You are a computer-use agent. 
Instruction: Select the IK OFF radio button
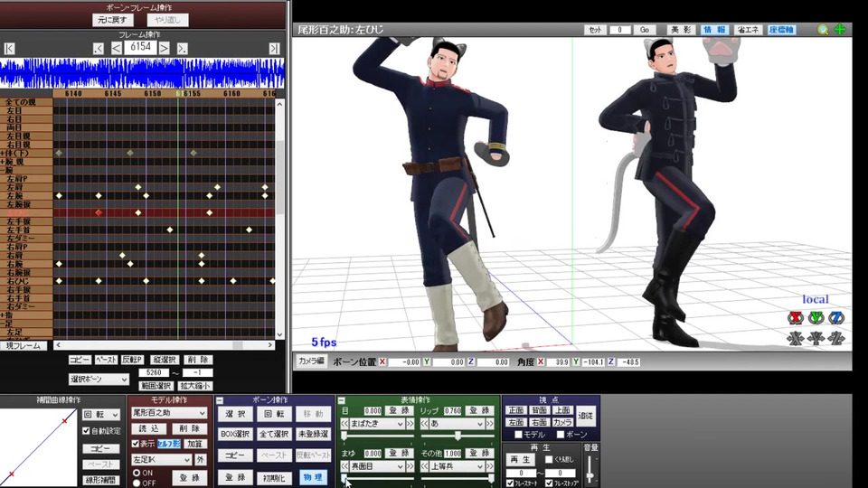137,483
